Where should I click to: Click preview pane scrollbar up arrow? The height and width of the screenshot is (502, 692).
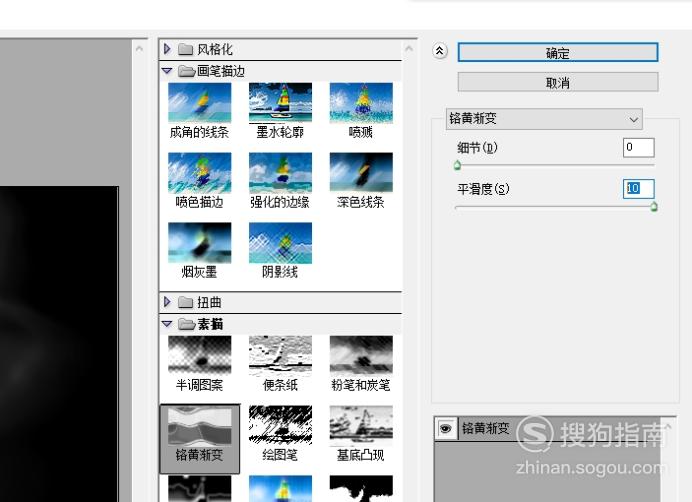139,49
